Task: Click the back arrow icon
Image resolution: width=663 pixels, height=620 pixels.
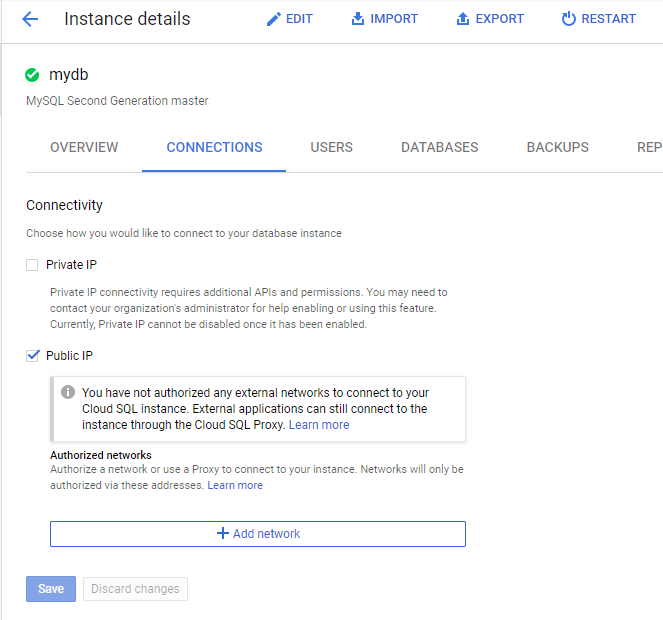Action: pos(30,19)
